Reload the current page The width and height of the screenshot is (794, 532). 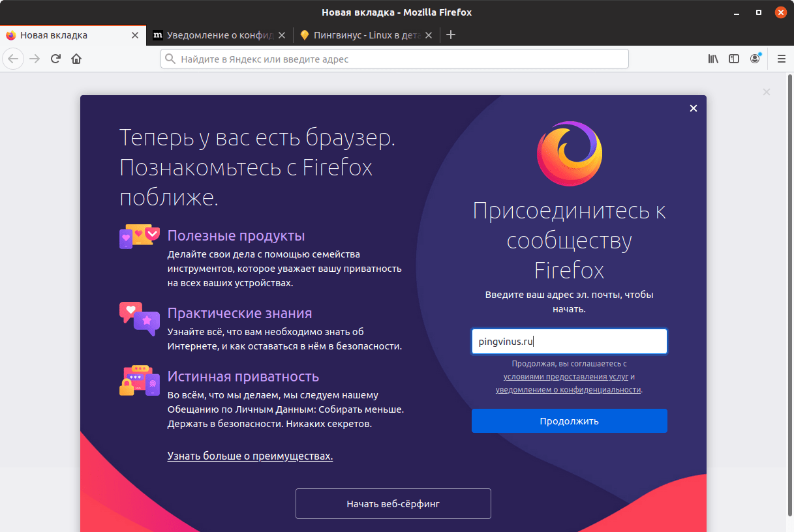pos(55,59)
